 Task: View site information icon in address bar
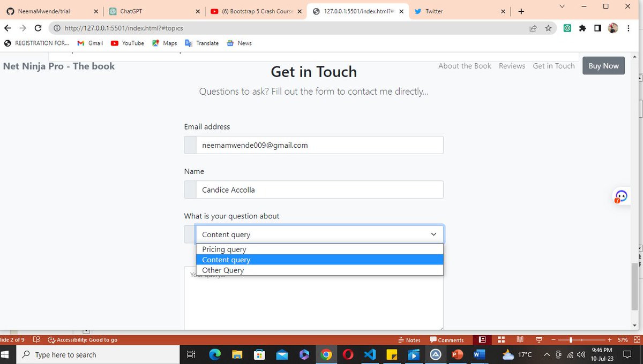57,28
